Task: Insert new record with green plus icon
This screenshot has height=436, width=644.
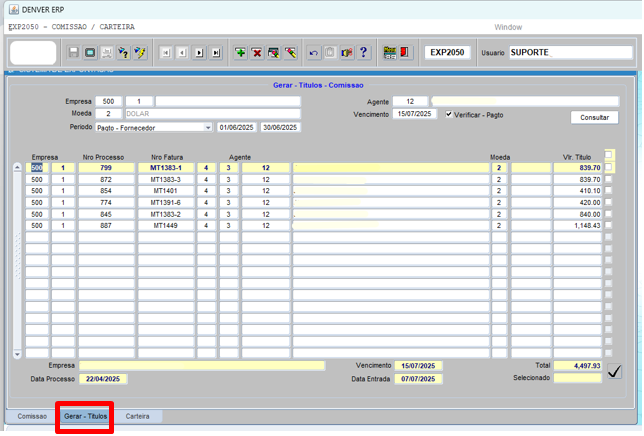Action: (x=241, y=53)
